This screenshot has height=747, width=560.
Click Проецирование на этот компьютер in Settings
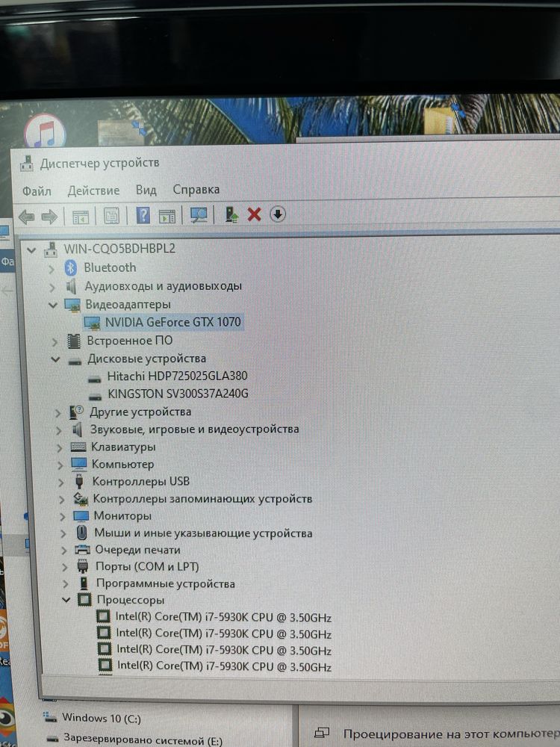click(x=452, y=734)
